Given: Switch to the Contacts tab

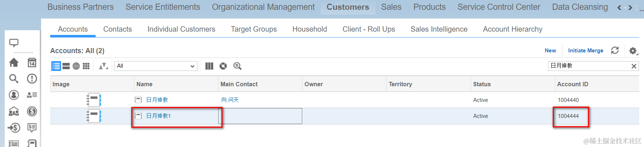Looking at the screenshot, I should tap(117, 29).
